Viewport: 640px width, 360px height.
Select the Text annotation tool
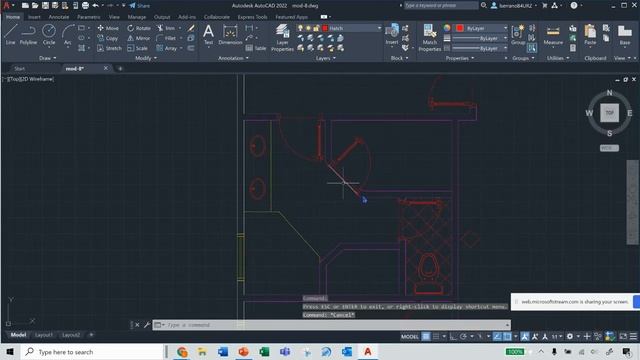point(208,34)
